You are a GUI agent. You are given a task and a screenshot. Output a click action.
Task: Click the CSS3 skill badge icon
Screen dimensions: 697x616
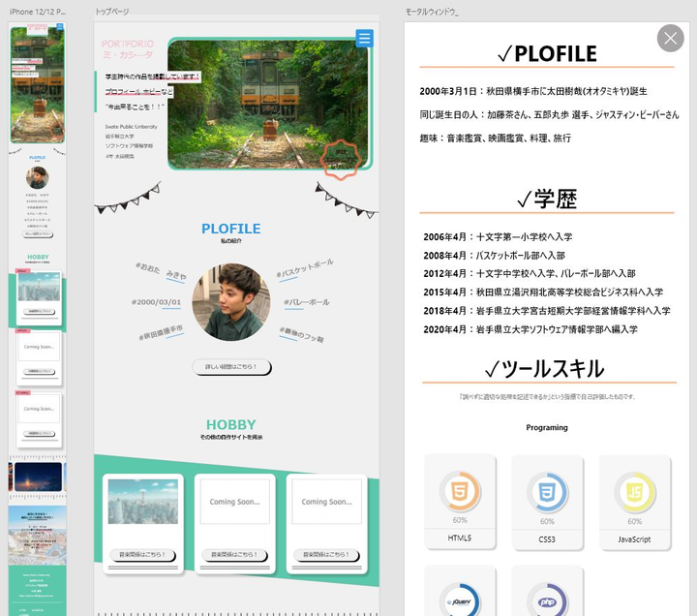pyautogui.click(x=547, y=493)
